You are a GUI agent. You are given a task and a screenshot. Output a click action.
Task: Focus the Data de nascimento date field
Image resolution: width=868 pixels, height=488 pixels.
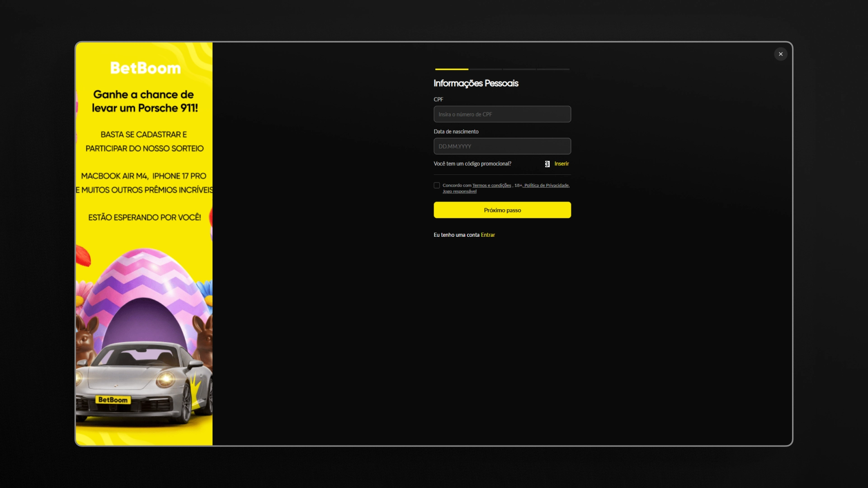point(502,146)
